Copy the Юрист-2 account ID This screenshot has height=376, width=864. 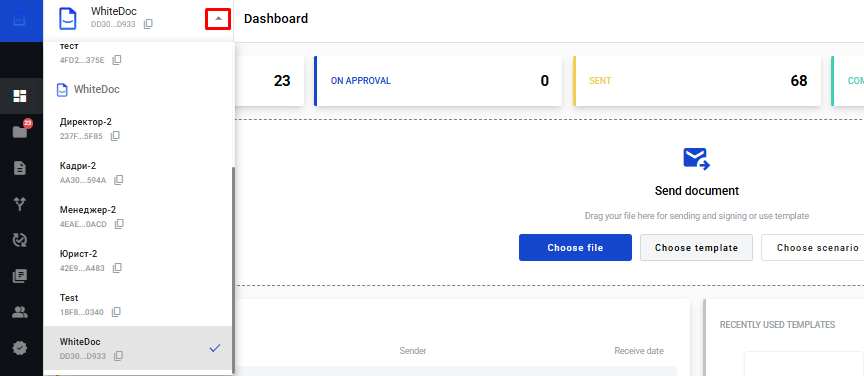coord(117,268)
